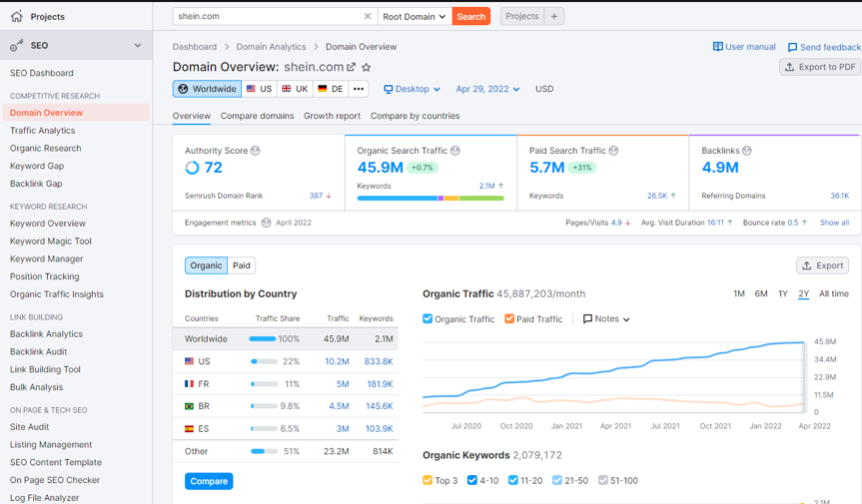The image size is (862, 504).
Task: Click the US flag in country table
Action: pos(189,361)
